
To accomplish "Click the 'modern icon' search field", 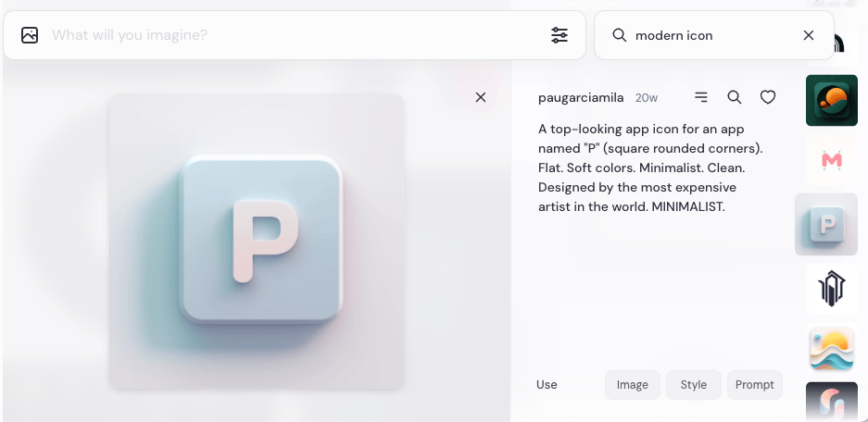I will pos(709,35).
